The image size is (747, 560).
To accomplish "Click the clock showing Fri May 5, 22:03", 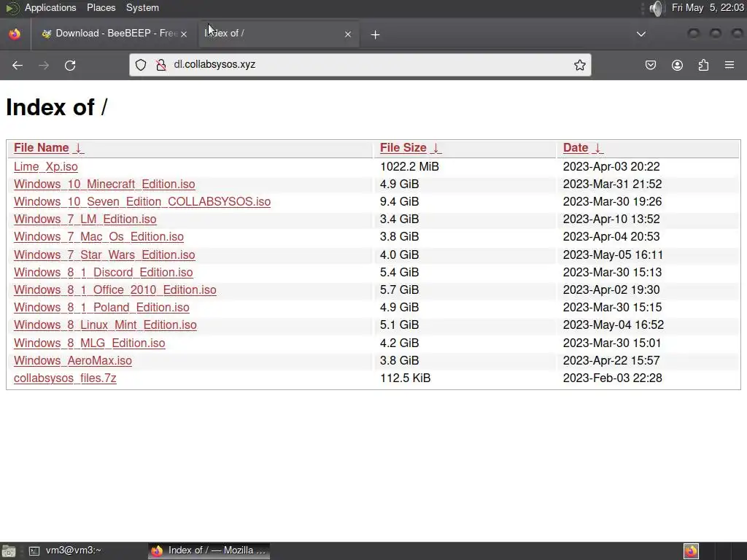I will point(708,7).
